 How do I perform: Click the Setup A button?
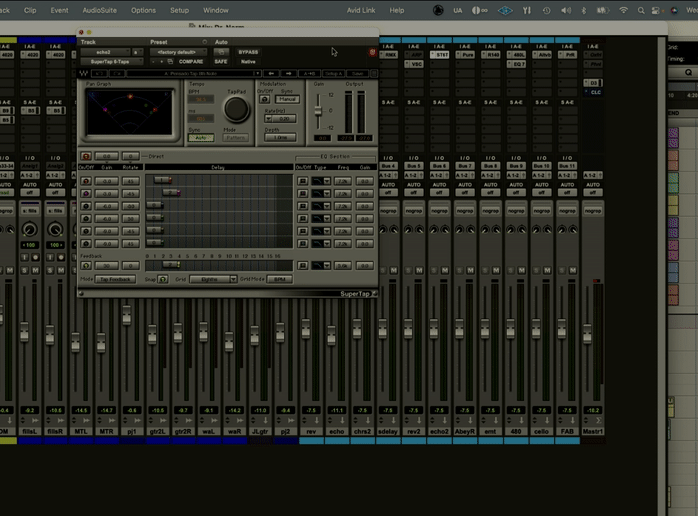point(333,73)
